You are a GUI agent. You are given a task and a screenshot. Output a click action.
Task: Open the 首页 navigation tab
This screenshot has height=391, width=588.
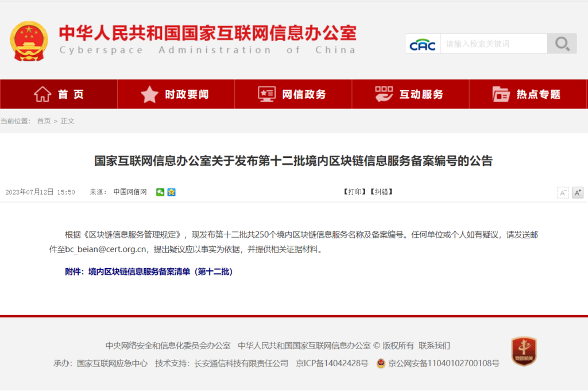pyautogui.click(x=59, y=94)
